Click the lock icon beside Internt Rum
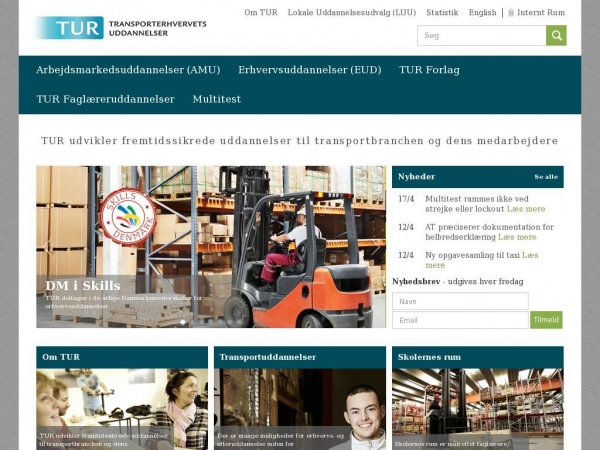Viewport: 600px width, 450px height. tap(511, 13)
